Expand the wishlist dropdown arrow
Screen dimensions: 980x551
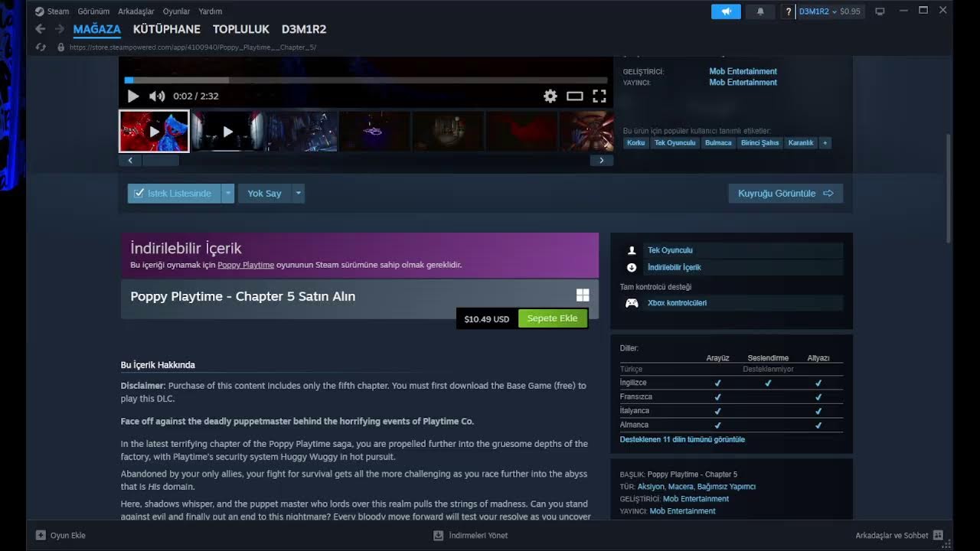point(228,194)
